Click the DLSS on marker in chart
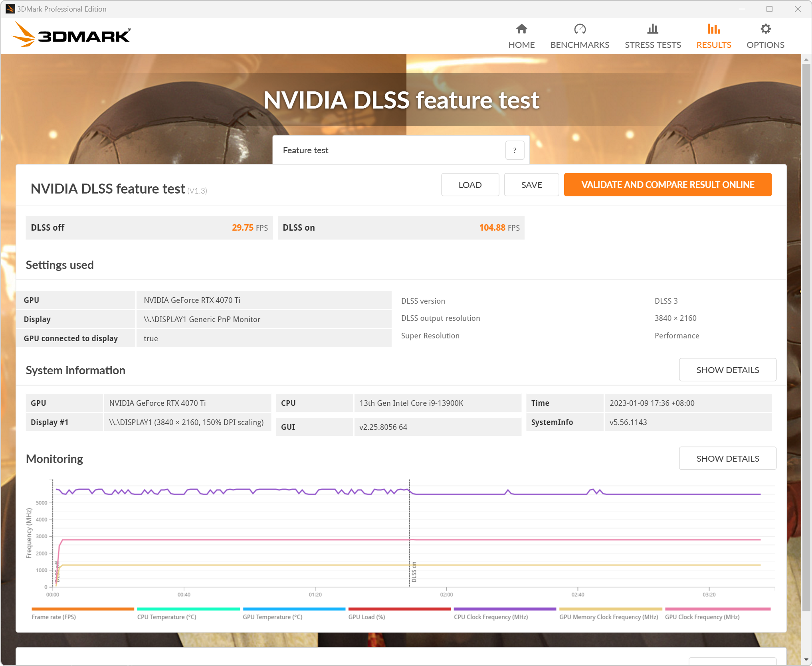The width and height of the screenshot is (812, 666). tap(414, 572)
